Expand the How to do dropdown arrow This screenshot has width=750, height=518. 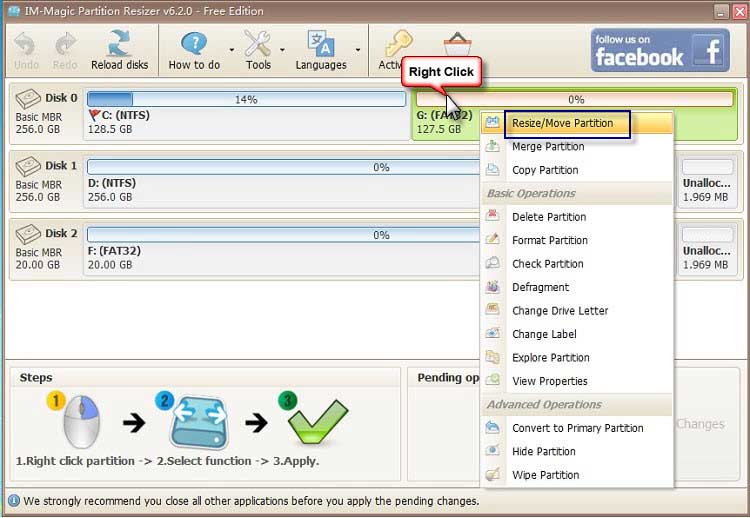pos(232,50)
